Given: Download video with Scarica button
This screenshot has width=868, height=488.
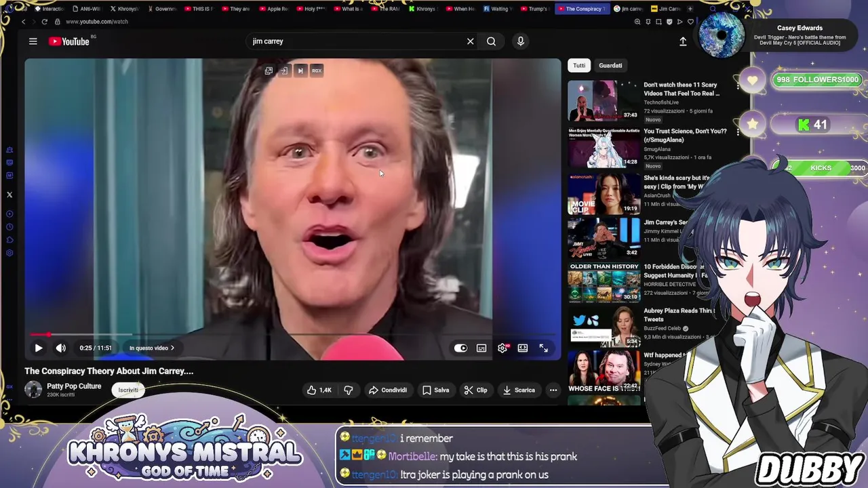Looking at the screenshot, I should [519, 390].
